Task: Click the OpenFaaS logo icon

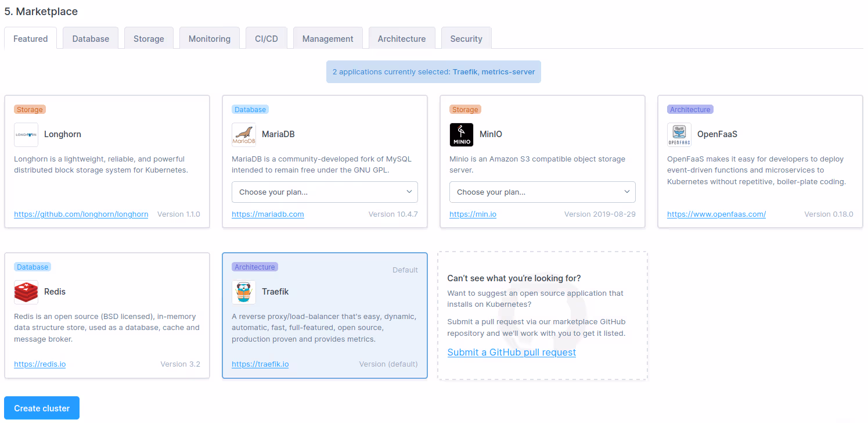Action: pos(679,135)
